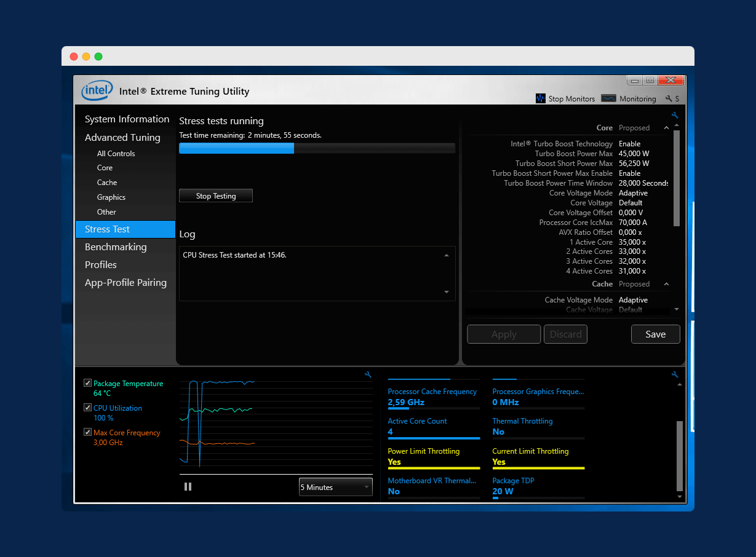Click the wrench icon above monitor tiles

click(x=675, y=374)
